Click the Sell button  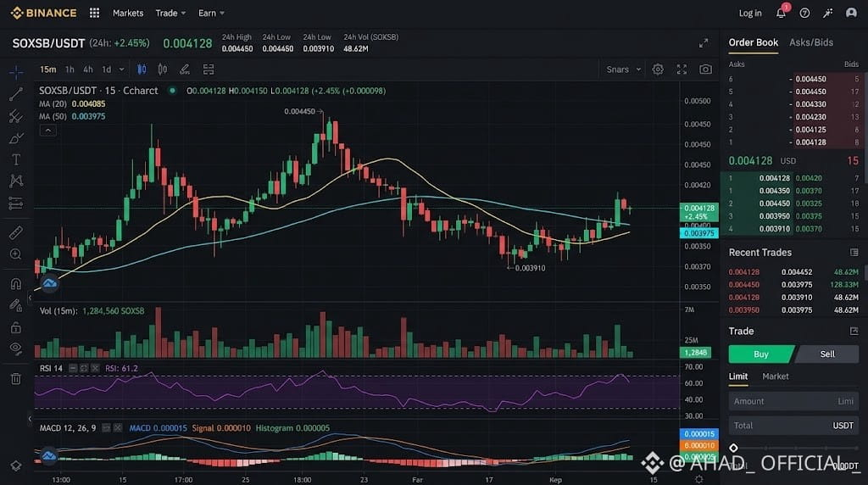827,354
